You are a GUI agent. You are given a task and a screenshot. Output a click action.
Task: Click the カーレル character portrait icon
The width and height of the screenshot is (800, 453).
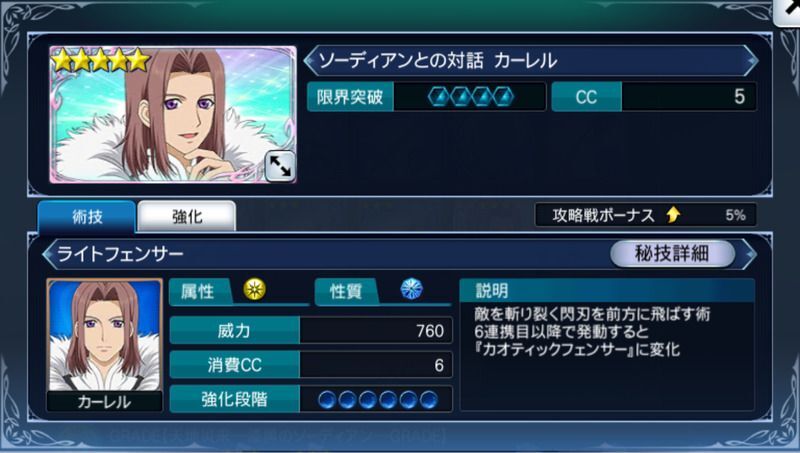[x=105, y=345]
